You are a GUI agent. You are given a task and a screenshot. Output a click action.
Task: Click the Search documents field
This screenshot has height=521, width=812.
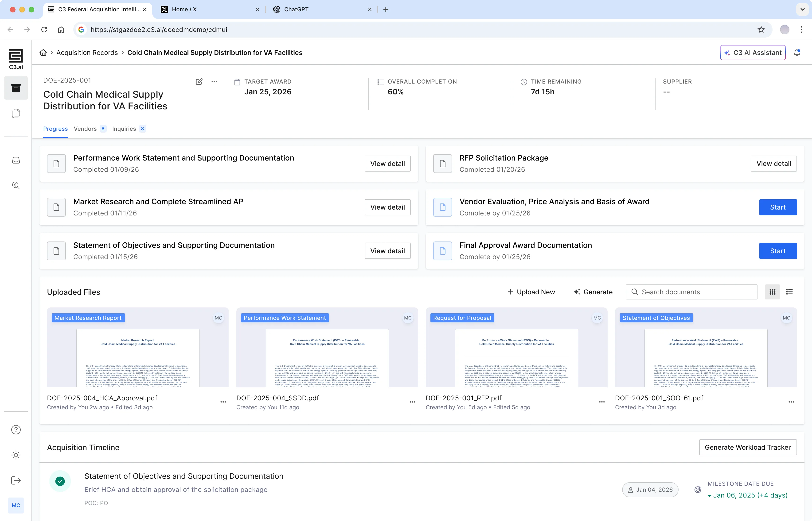(691, 292)
